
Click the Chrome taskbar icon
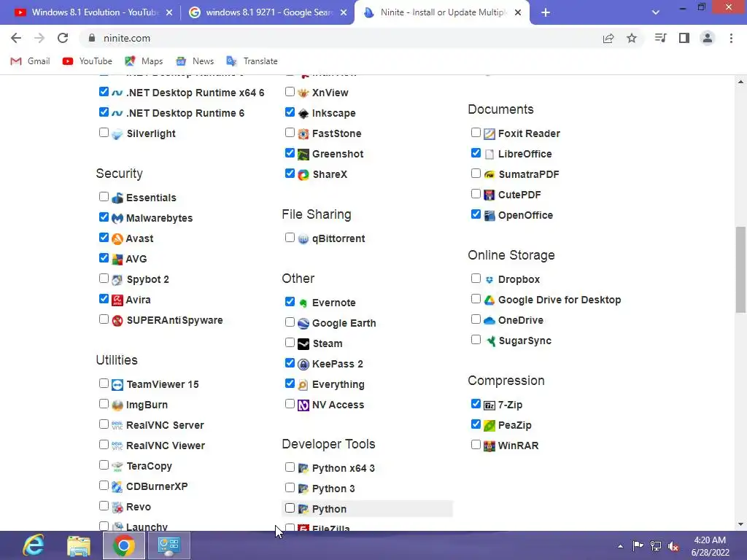(124, 545)
